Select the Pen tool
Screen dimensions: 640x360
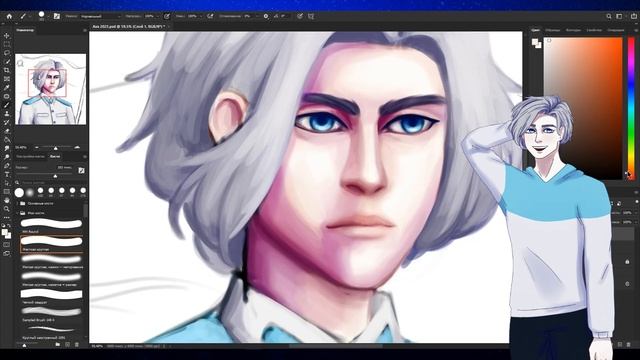coord(7,166)
